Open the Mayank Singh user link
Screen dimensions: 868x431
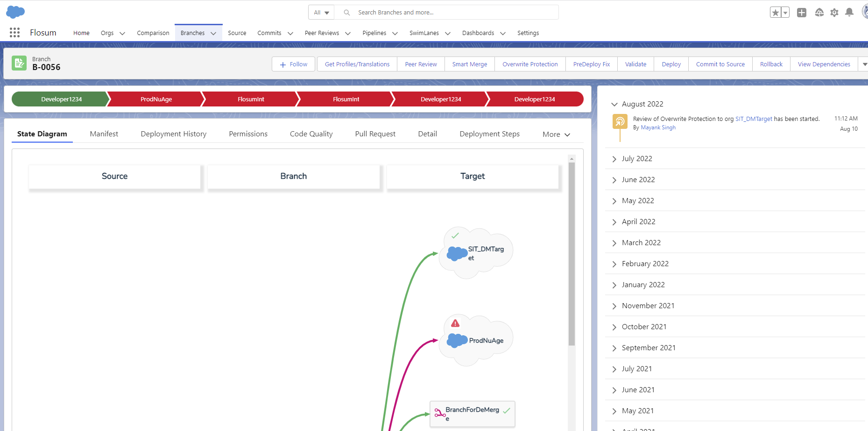point(658,127)
